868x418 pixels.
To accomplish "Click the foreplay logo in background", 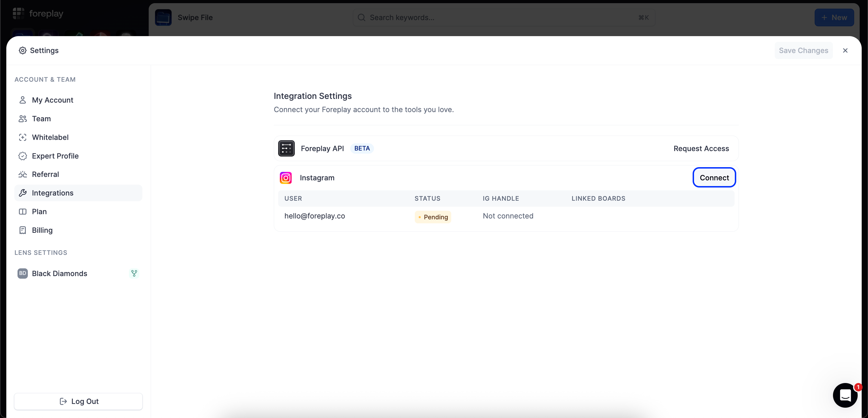I will point(38,13).
